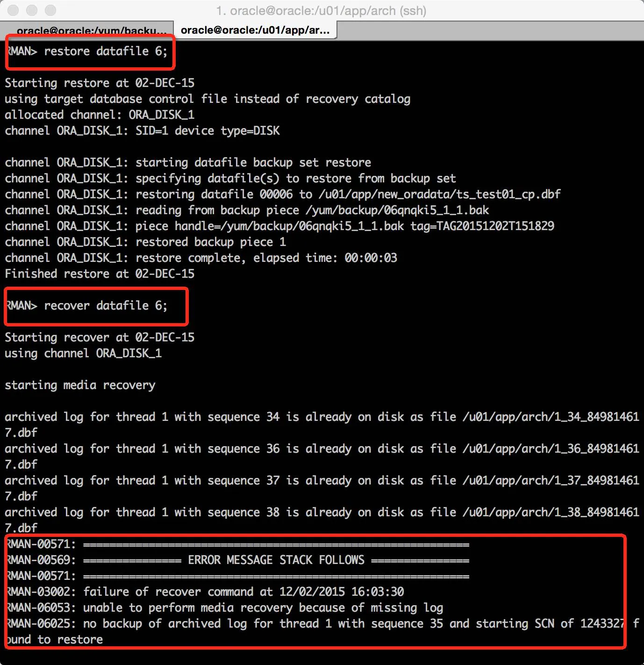Click 'RMAN-03002: failure of recover command' line

click(205, 592)
